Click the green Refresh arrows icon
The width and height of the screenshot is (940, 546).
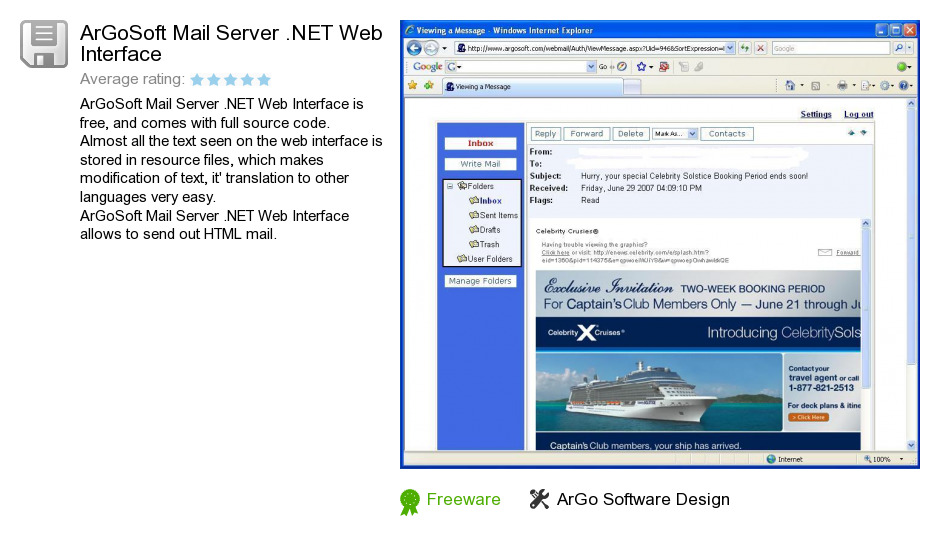[745, 48]
